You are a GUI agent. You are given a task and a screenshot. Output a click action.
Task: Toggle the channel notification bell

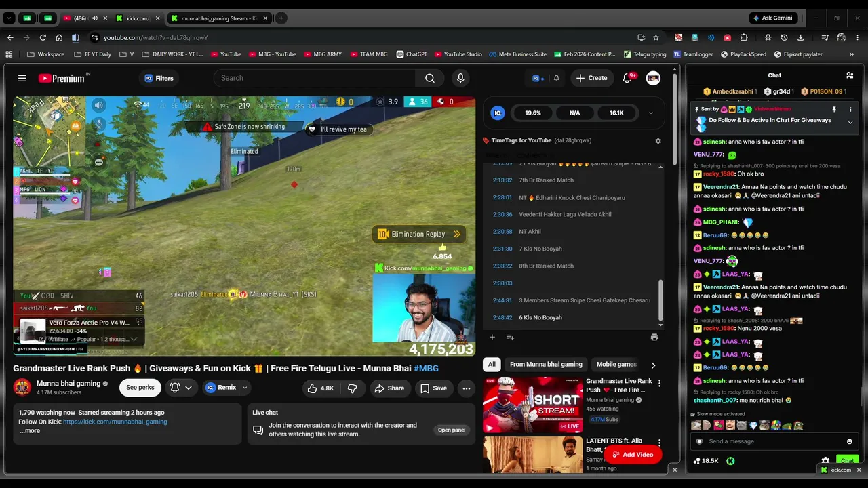(x=175, y=388)
